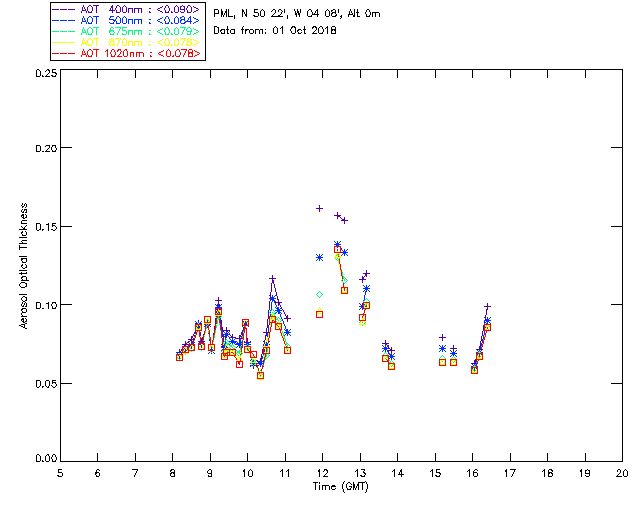Click the x-axis tick label 18
The image size is (640, 512).
click(x=547, y=473)
